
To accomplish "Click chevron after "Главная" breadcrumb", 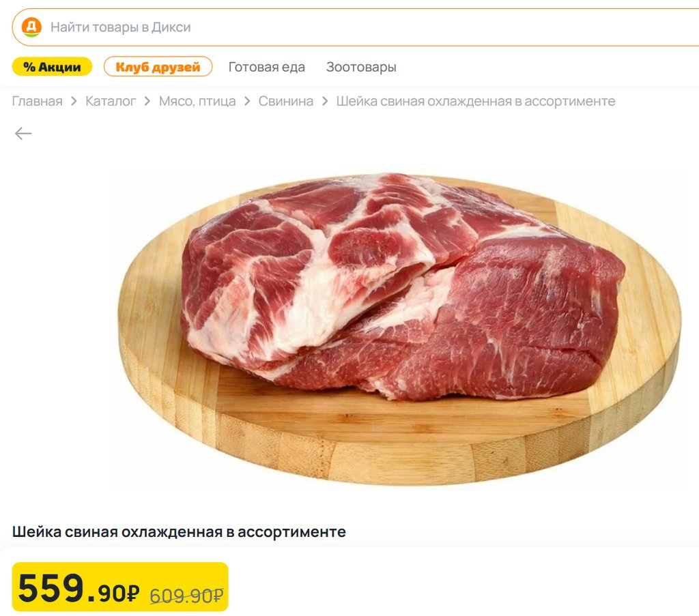I will point(74,102).
